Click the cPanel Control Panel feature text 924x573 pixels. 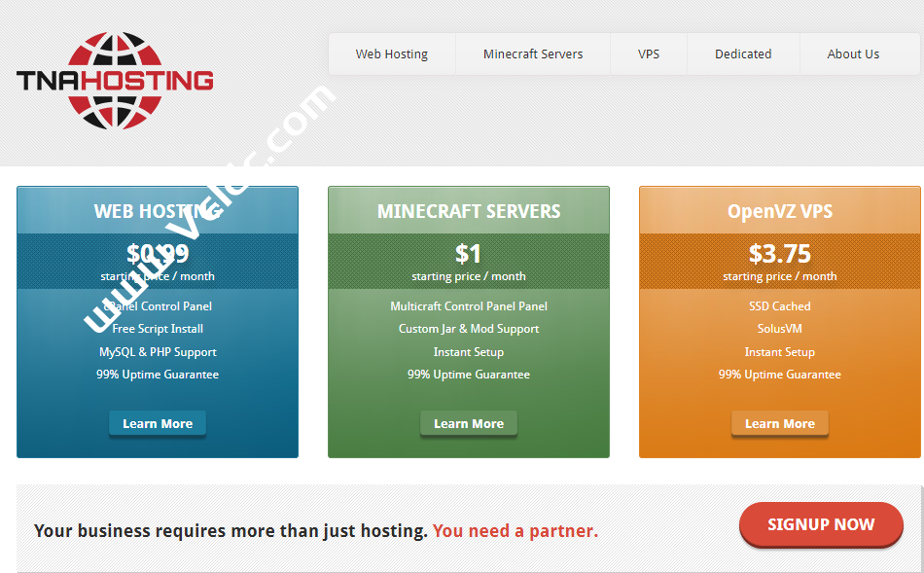coord(157,305)
